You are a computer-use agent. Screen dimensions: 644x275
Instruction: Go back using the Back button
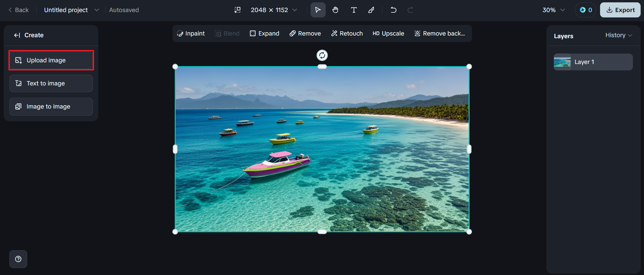(19, 10)
